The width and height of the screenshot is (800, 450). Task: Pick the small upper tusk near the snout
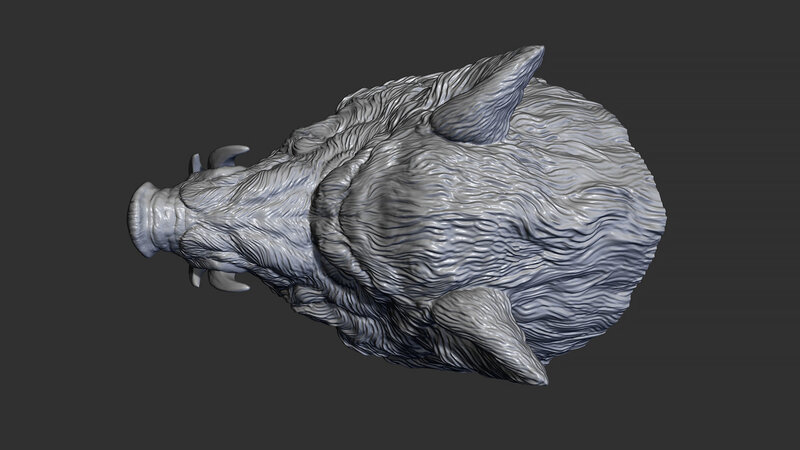point(195,162)
